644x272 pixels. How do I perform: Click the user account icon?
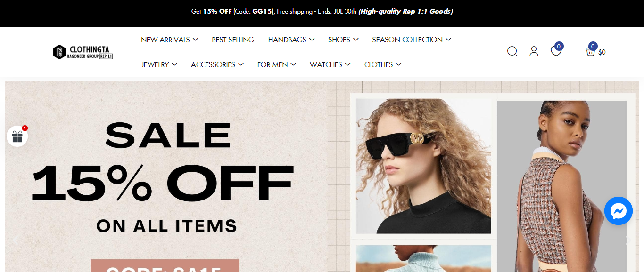pos(534,51)
